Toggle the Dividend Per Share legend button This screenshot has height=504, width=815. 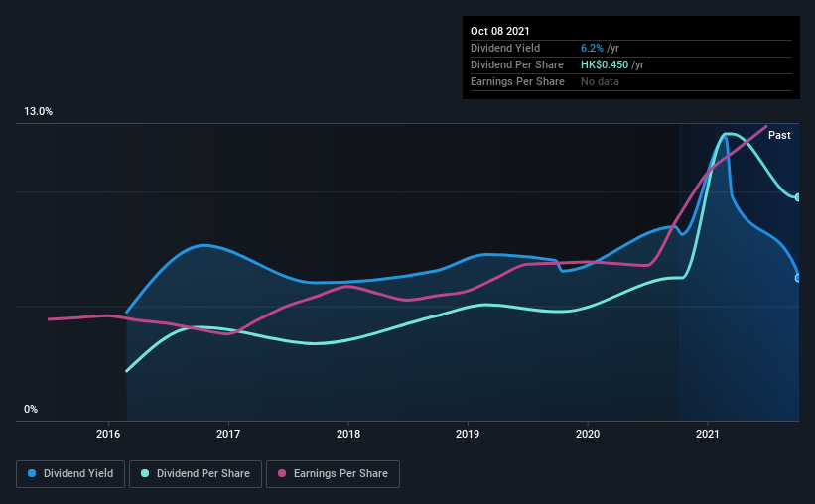pyautogui.click(x=196, y=474)
